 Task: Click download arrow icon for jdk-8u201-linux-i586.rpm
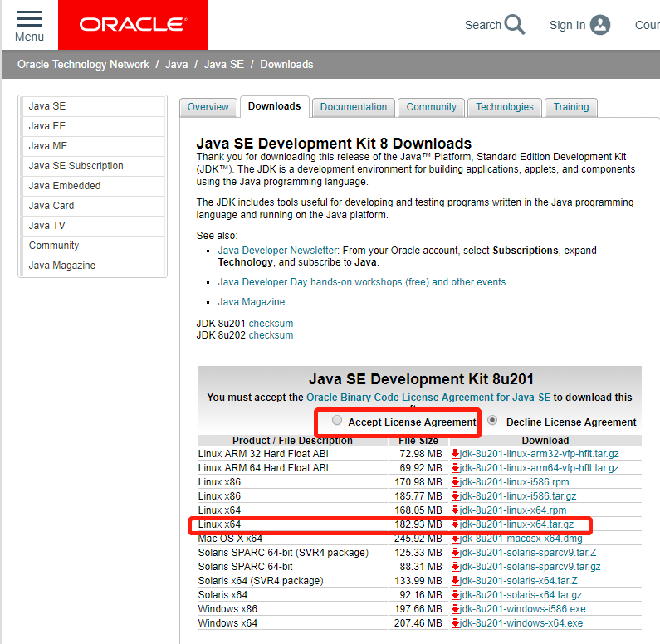pyautogui.click(x=455, y=482)
